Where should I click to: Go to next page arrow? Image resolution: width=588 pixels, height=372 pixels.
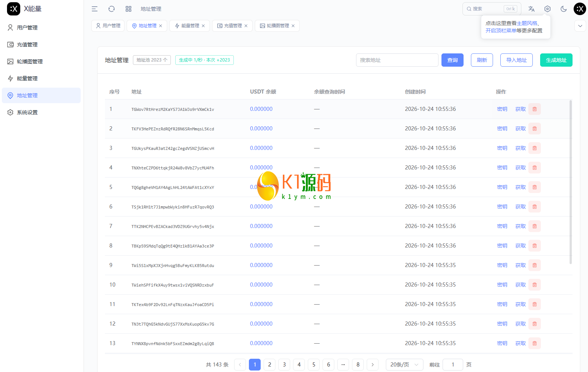click(x=373, y=365)
